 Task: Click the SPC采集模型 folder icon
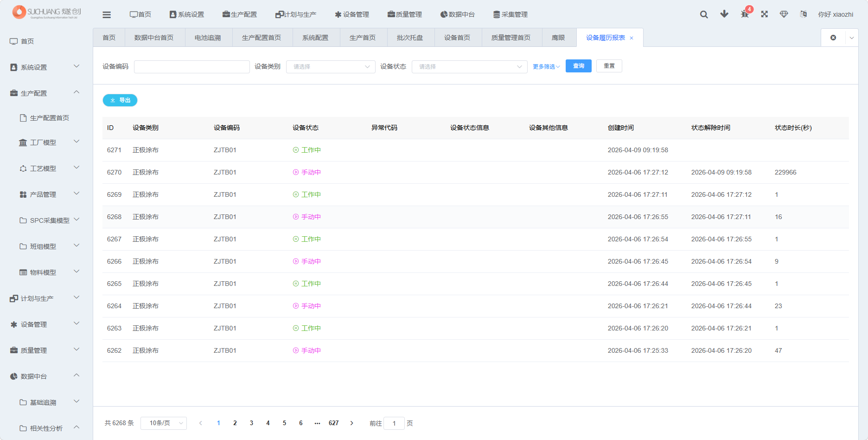click(x=23, y=220)
